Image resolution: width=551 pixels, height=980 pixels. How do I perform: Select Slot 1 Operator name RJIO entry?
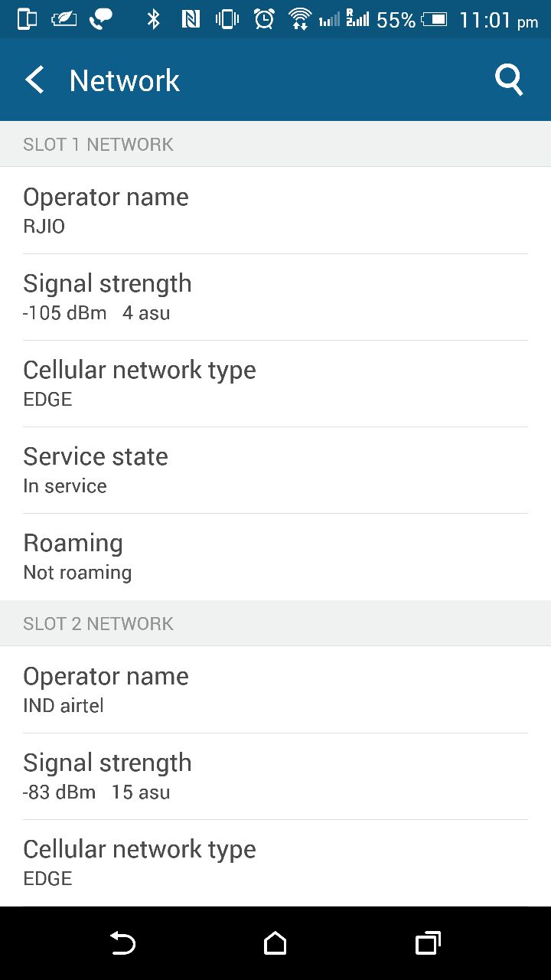(275, 210)
